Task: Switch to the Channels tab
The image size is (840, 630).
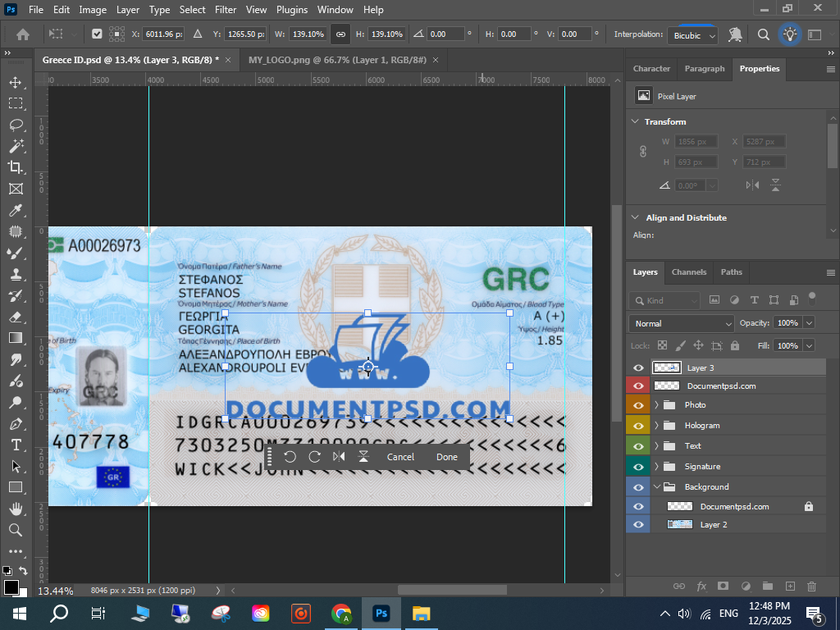Action: [x=688, y=272]
